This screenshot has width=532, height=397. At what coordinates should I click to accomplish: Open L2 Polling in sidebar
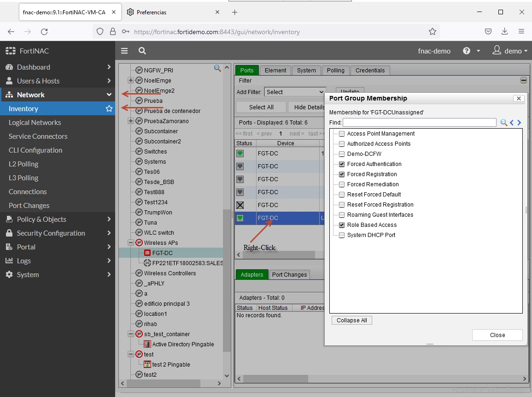(23, 164)
